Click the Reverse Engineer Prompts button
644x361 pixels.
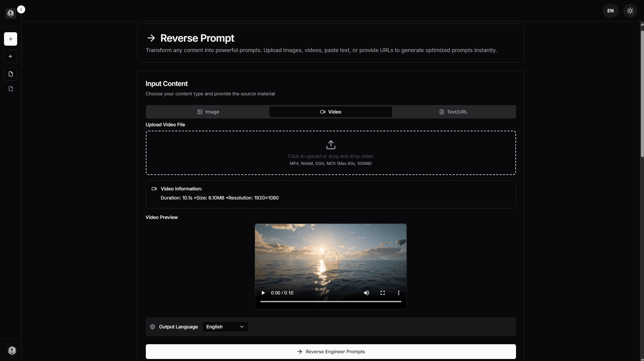pos(331,352)
